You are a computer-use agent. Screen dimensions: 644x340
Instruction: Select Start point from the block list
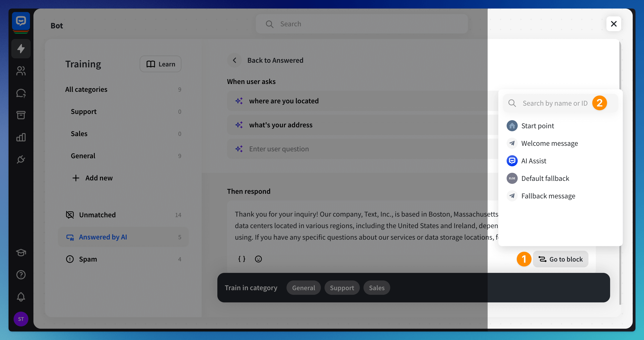tap(538, 126)
